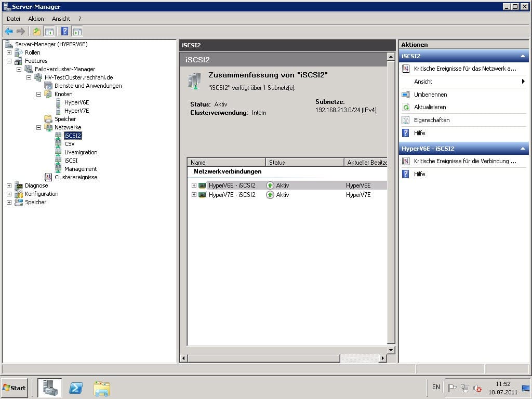Collapse the HyperV6E - iSCSI2 actions section
This screenshot has height=399, width=532.
tap(523, 149)
